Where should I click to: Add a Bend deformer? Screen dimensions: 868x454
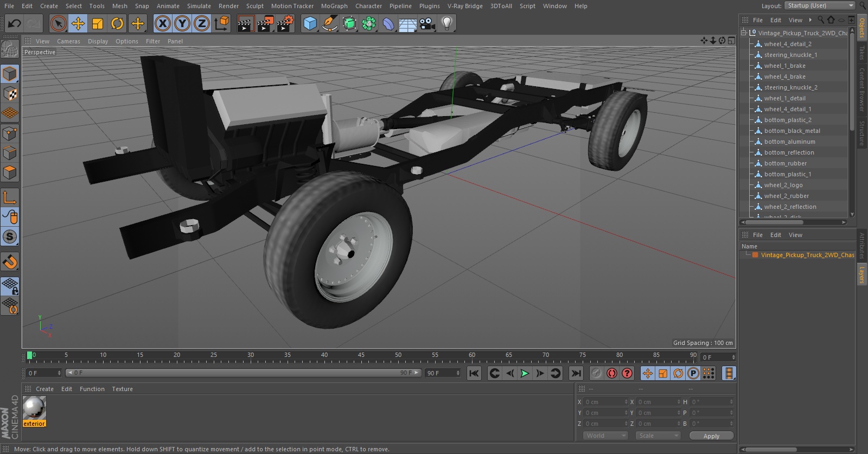(x=388, y=23)
